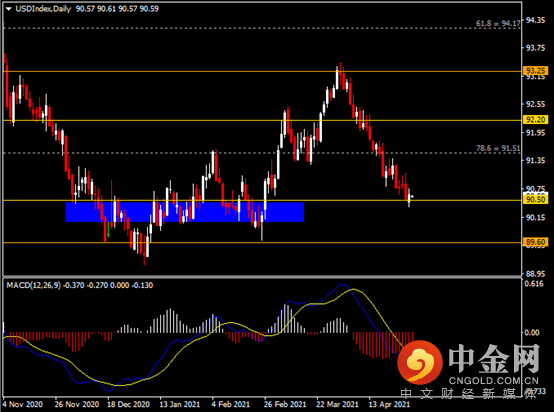The height and width of the screenshot is (412, 554).
Task: Select the 89.60 orange price level label
Action: (535, 242)
